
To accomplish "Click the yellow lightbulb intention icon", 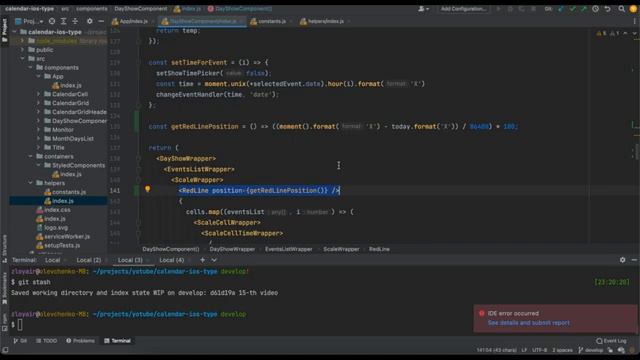I will click(x=148, y=189).
